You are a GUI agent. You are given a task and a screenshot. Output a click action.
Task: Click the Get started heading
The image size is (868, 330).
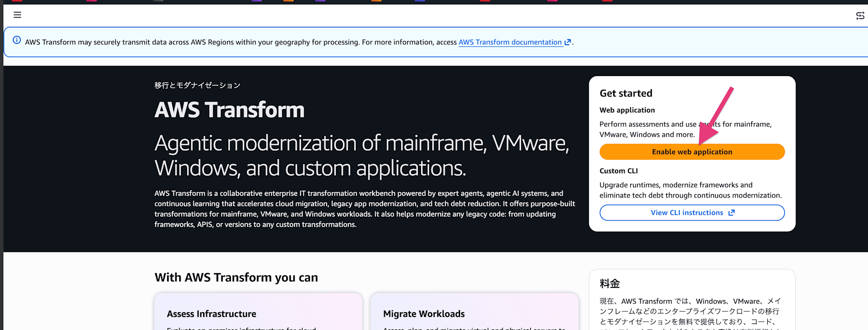point(626,93)
